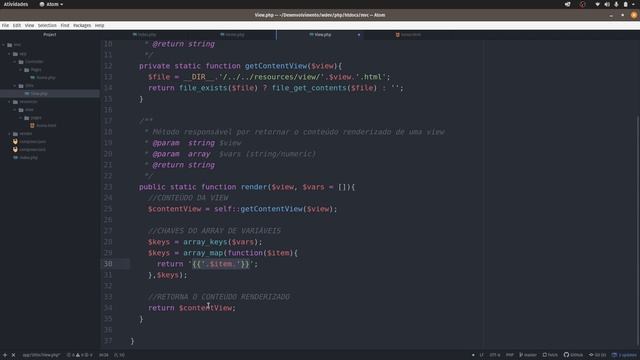Screen dimensions: 640x360
Task: Open the GitHub panel from status bar
Action: click(x=573, y=355)
